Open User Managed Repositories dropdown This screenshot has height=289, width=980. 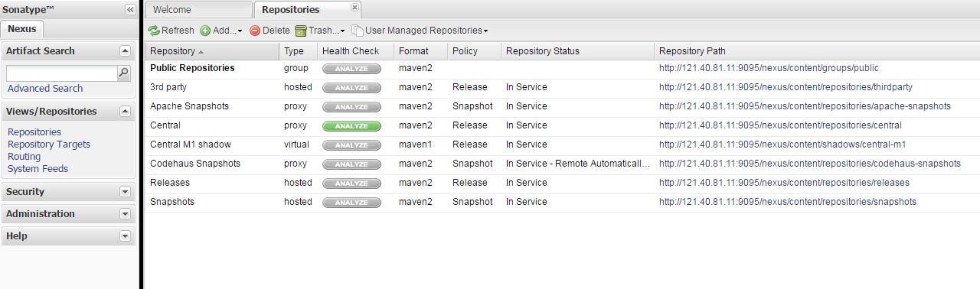point(420,31)
